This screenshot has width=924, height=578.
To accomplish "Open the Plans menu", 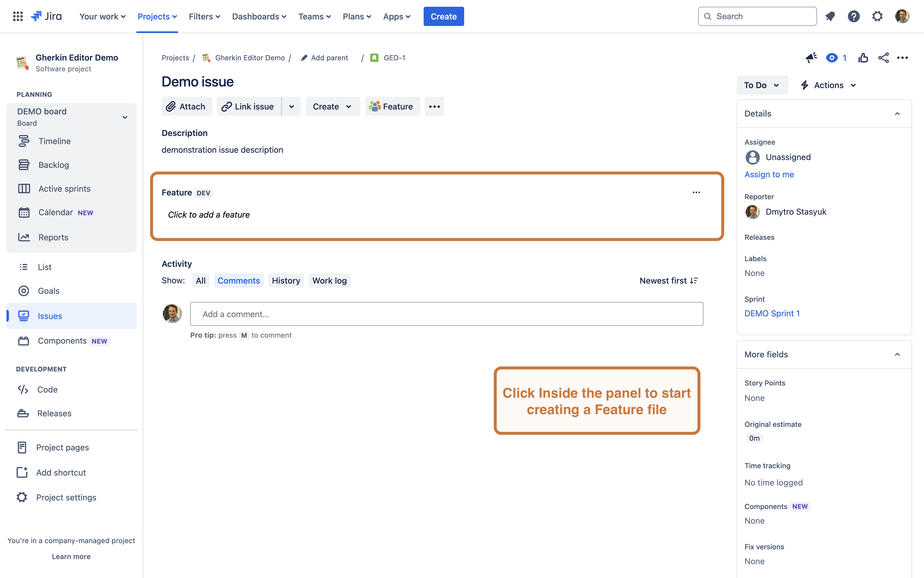I will pos(357,16).
